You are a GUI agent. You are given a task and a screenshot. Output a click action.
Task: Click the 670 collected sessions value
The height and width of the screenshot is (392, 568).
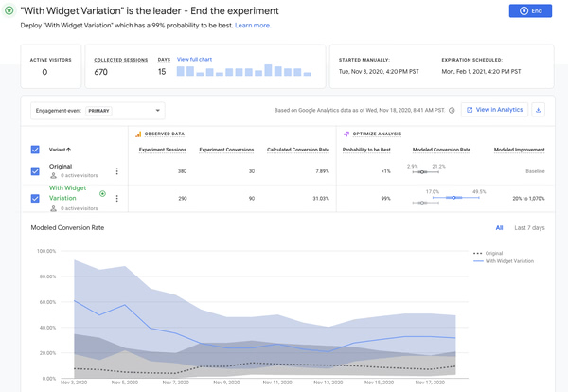100,72
